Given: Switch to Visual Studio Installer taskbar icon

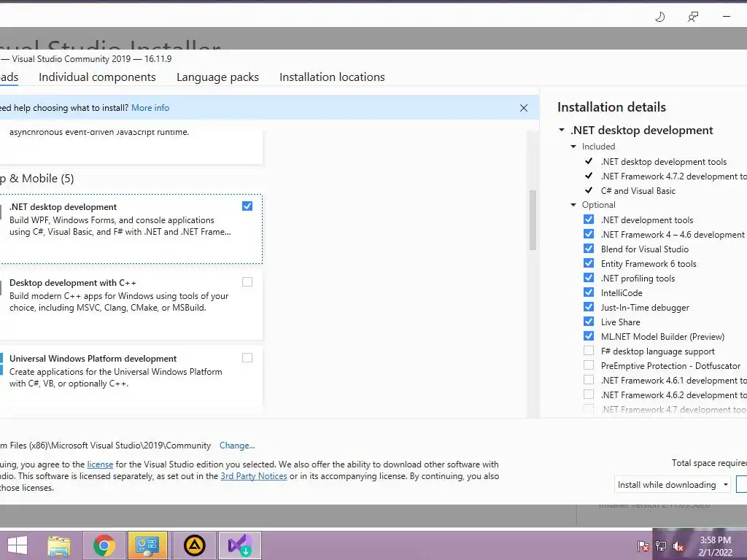Looking at the screenshot, I should click(239, 545).
